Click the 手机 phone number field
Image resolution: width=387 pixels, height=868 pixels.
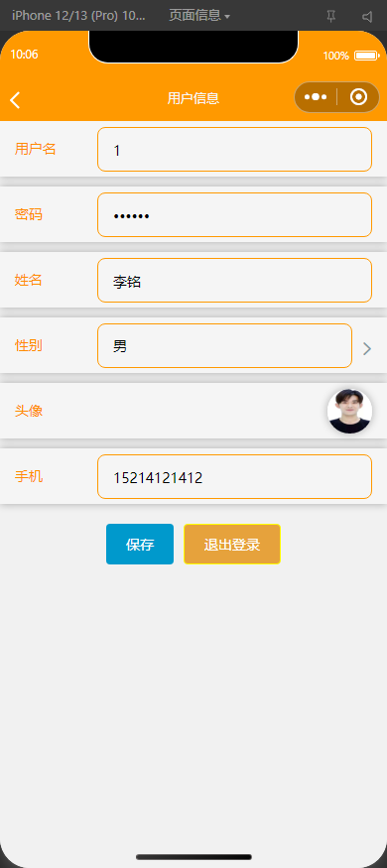pos(235,476)
